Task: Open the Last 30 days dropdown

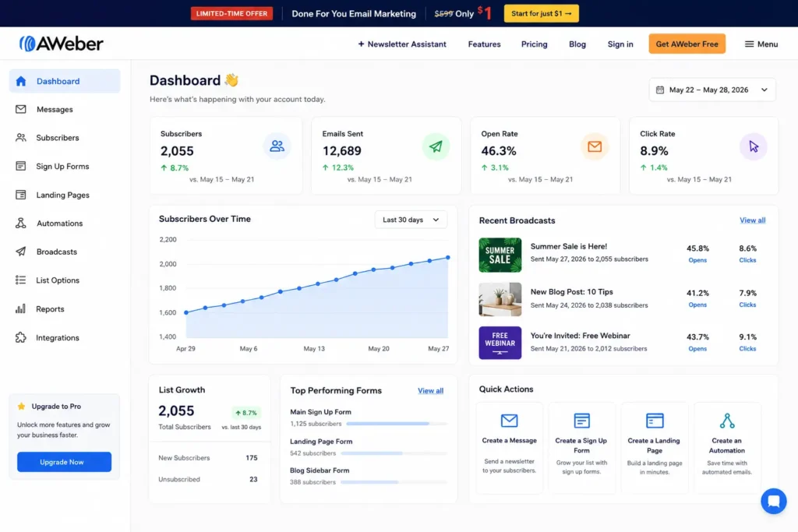Action: tap(411, 220)
